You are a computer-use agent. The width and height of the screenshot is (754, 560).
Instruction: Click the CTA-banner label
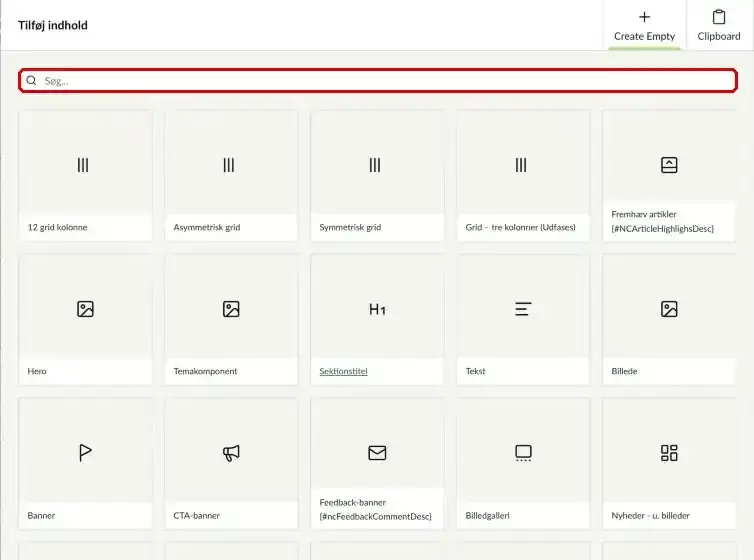197,515
